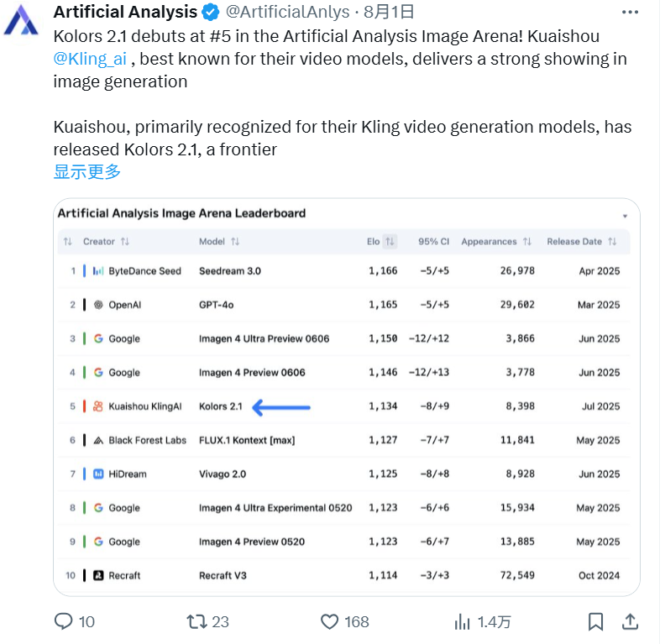Click the reply comment bubble icon
This screenshot has width=665, height=644.
(x=64, y=621)
